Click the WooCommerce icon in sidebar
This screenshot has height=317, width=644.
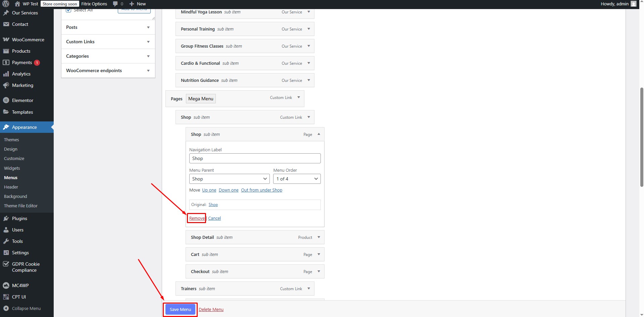6,40
